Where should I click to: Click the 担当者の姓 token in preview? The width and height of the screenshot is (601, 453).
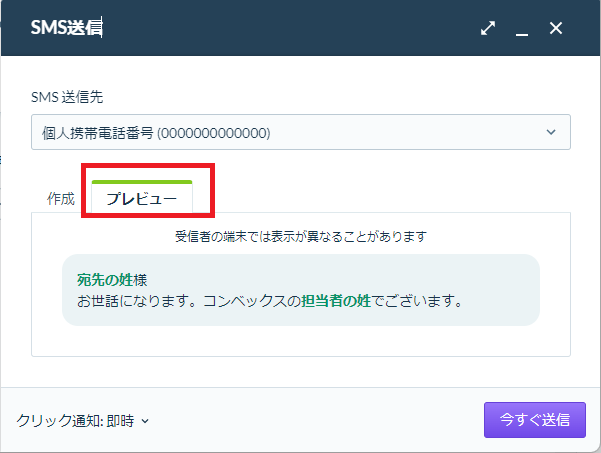click(336, 301)
